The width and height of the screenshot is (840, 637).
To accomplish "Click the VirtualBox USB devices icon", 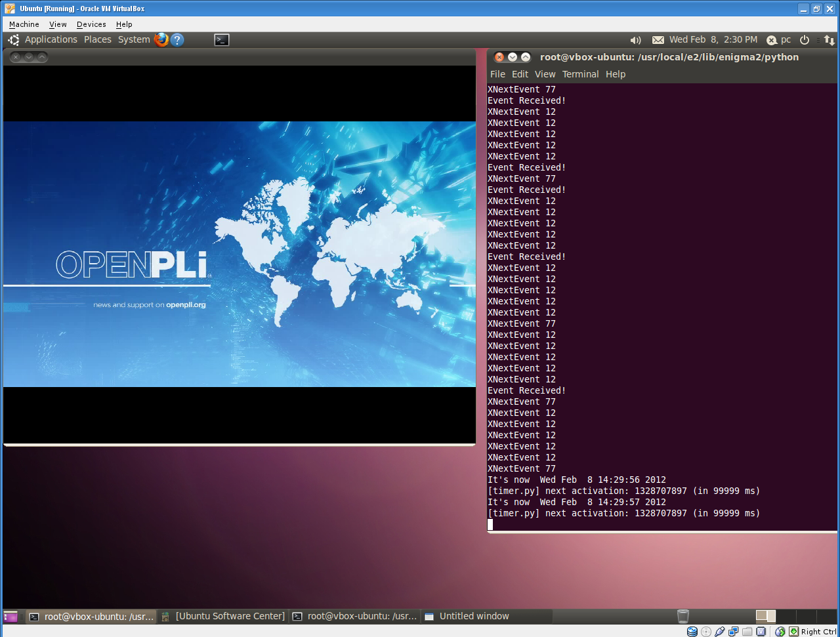I will 720,632.
